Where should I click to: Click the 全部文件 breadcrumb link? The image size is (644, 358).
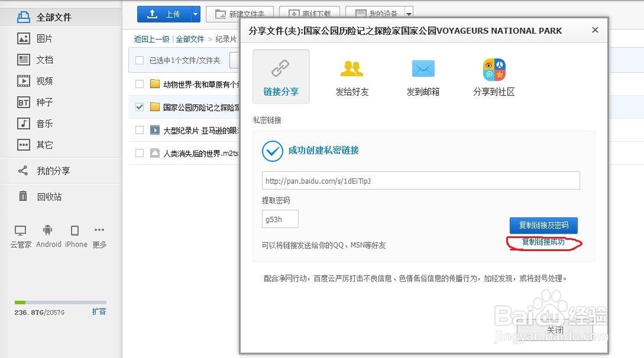(190, 39)
